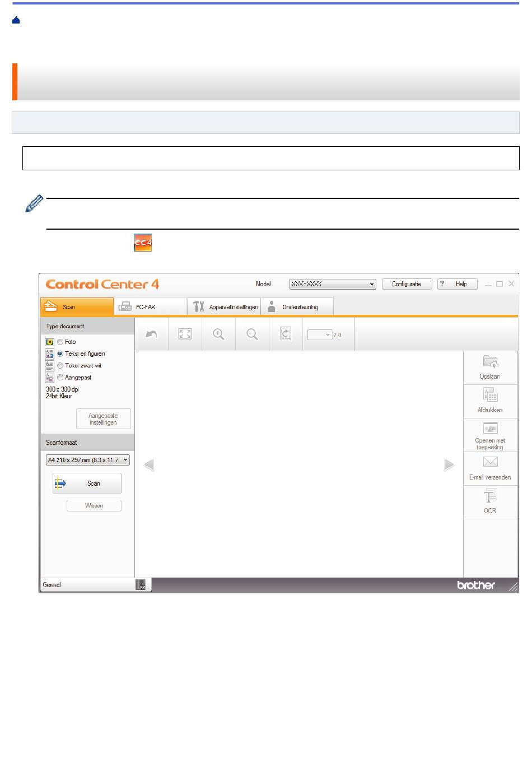
Task: Click the E-mail verzenden envelope icon
Action: (491, 462)
